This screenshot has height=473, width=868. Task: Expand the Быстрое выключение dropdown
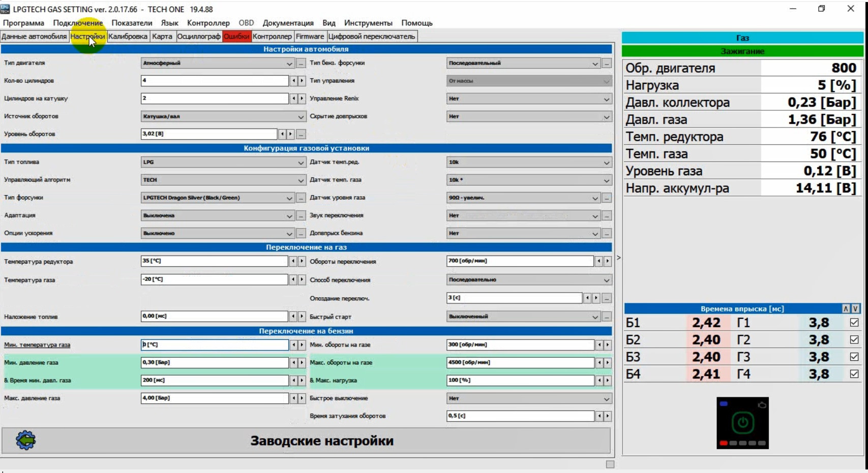(529, 399)
